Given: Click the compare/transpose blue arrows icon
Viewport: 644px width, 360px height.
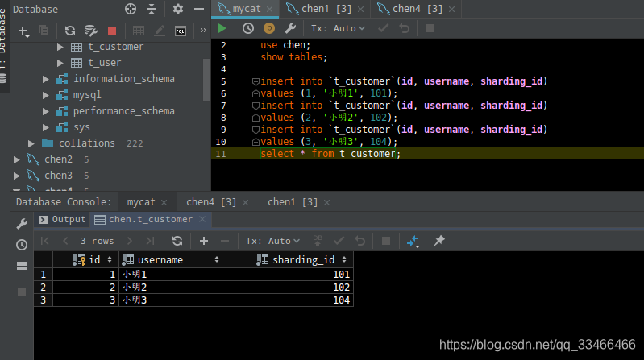Looking at the screenshot, I should pos(413,241).
